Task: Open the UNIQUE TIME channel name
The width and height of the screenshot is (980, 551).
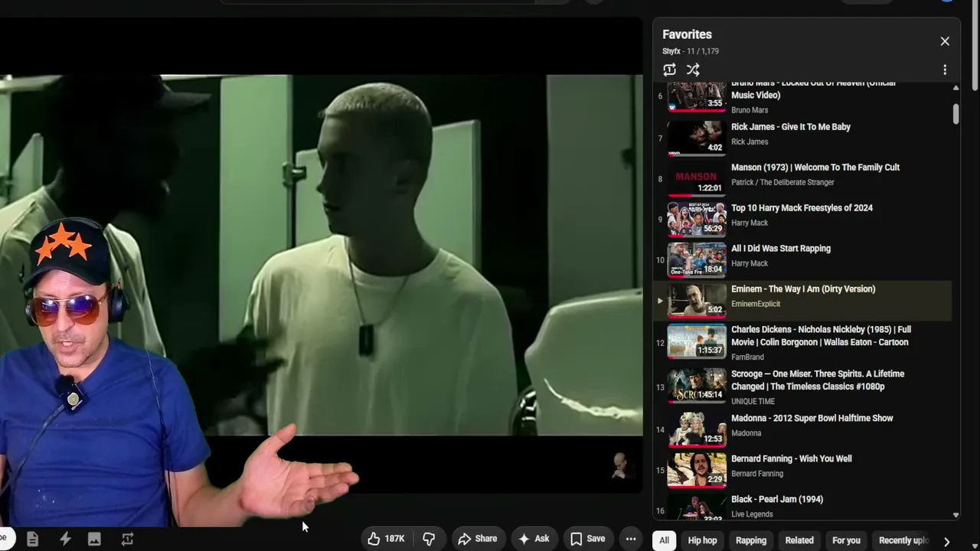Action: coord(753,401)
